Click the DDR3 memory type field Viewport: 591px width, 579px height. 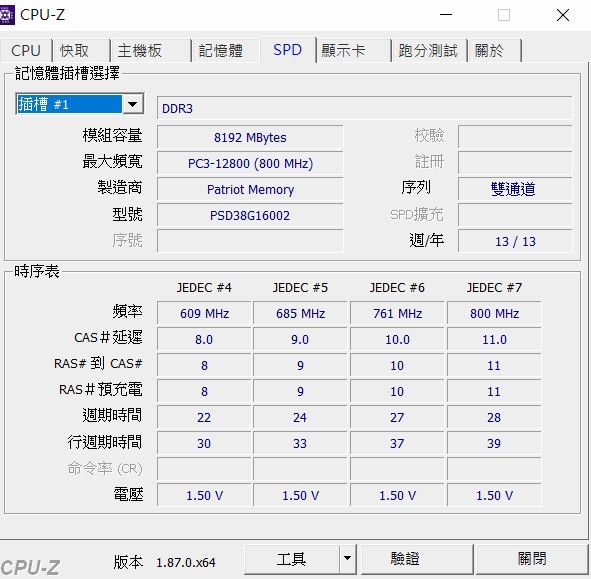click(x=364, y=108)
